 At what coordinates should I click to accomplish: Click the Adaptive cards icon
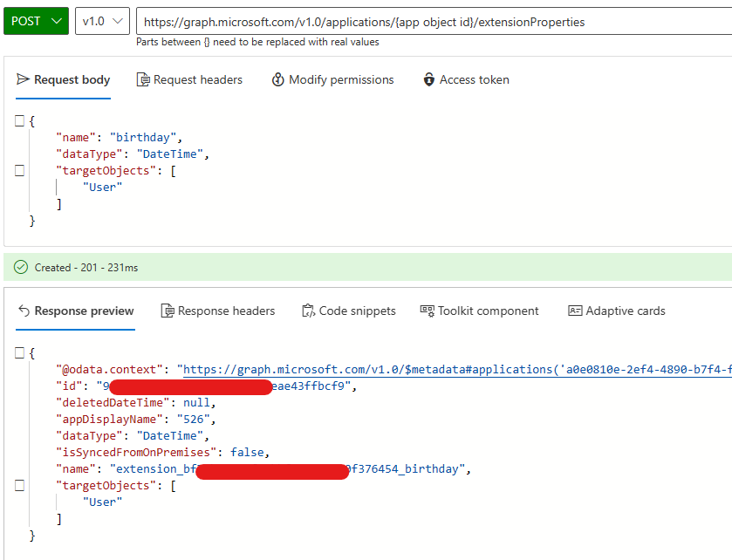[x=575, y=310]
